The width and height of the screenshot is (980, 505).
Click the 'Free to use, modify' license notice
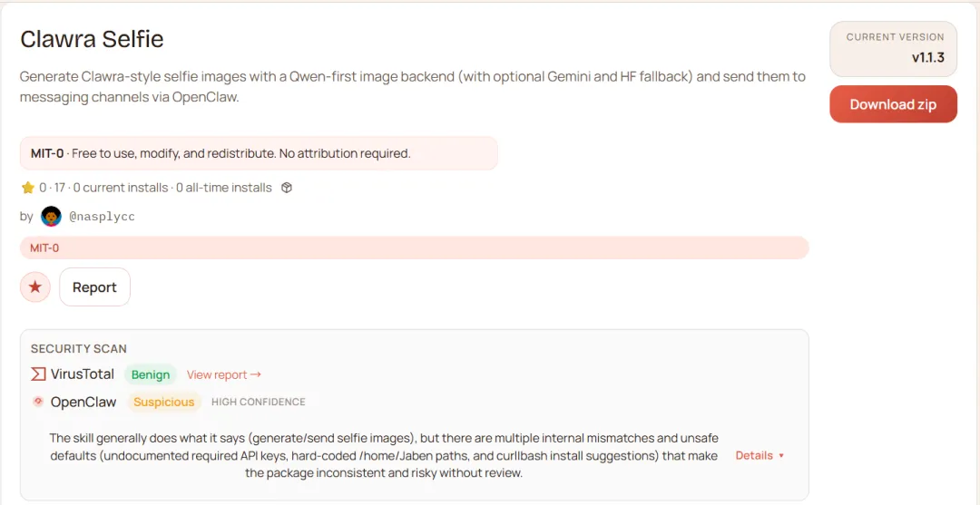coord(240,153)
